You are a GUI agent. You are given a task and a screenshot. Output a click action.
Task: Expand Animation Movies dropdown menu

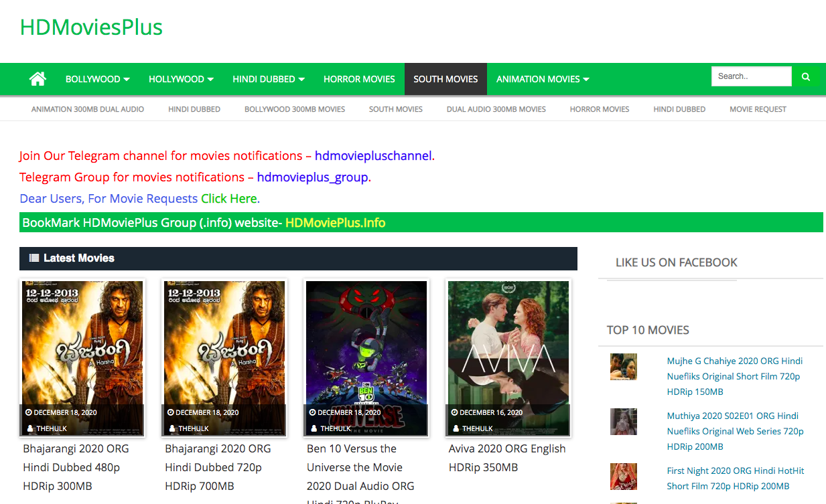point(543,79)
